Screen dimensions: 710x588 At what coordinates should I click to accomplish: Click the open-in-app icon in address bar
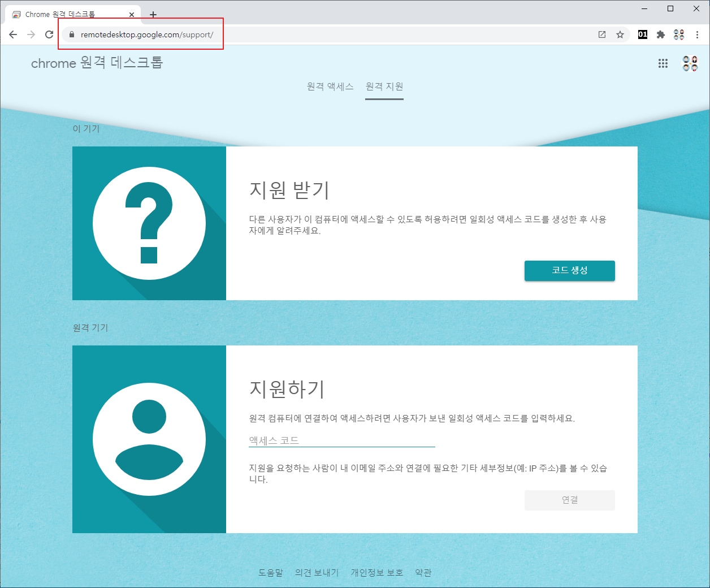tap(602, 34)
